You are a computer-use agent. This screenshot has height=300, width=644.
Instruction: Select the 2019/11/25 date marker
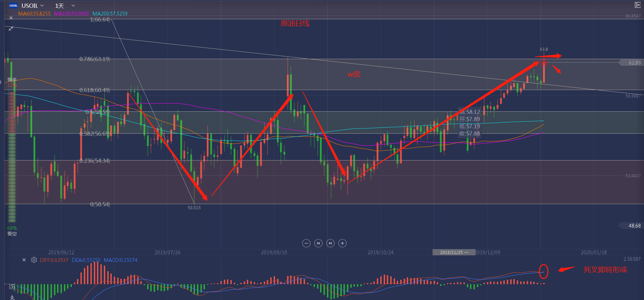point(454,252)
